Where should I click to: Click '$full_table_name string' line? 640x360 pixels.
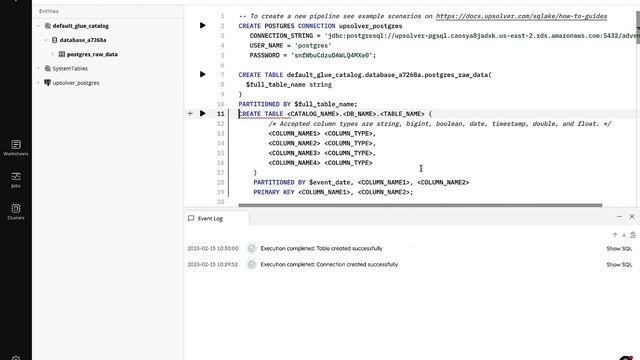click(289, 84)
